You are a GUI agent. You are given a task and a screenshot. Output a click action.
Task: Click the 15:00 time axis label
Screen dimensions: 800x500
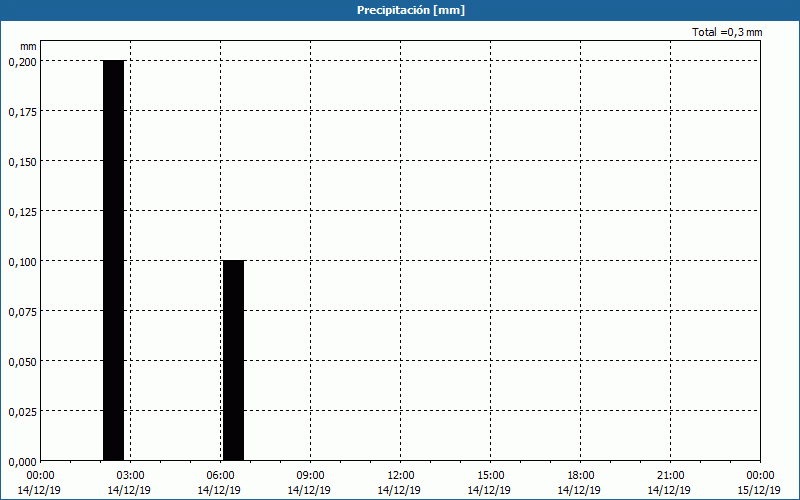490,476
